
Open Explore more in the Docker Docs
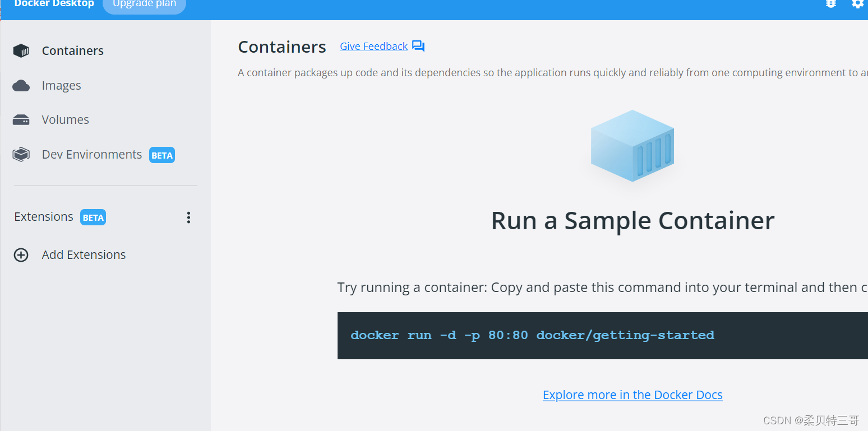pos(632,395)
